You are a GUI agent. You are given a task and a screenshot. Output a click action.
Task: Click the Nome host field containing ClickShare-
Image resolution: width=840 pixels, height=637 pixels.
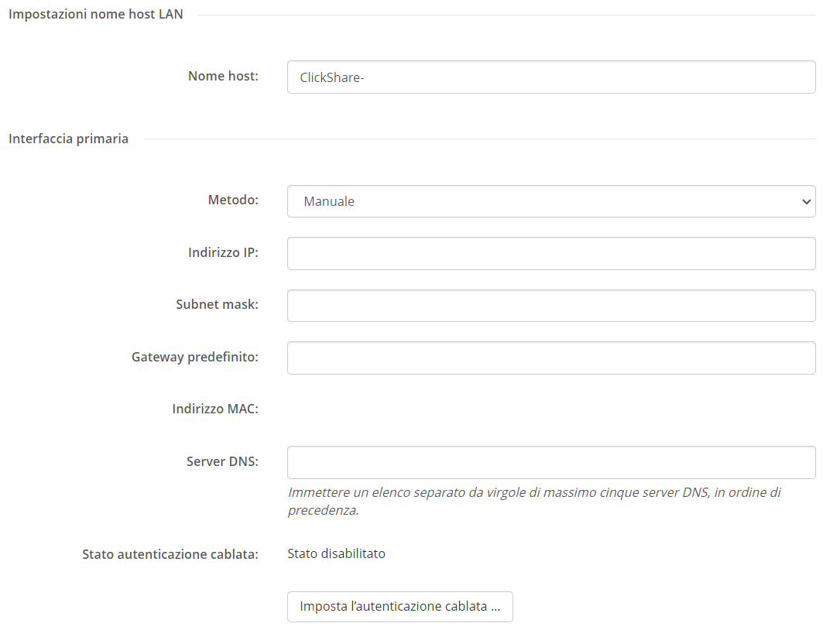tap(551, 77)
